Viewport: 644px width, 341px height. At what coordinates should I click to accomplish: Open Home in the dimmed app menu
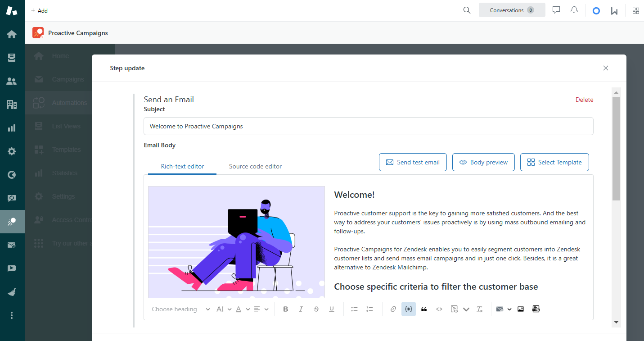pos(60,56)
